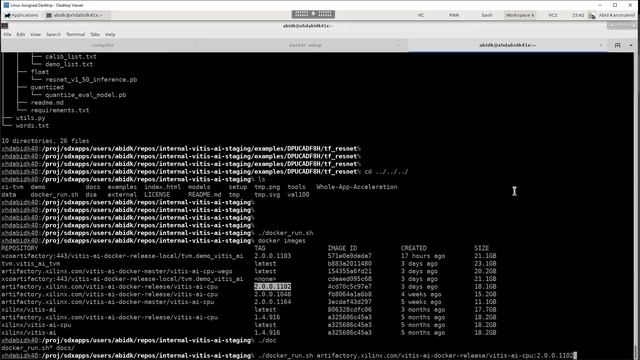Click image ID 3ecdef43d297
Screen dimensions: 640x360
(349, 302)
